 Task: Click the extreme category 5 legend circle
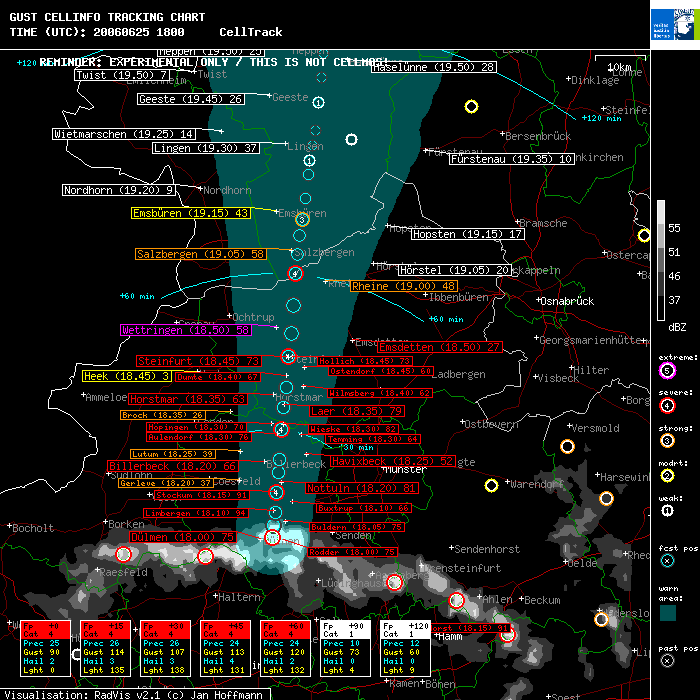pyautogui.click(x=667, y=371)
